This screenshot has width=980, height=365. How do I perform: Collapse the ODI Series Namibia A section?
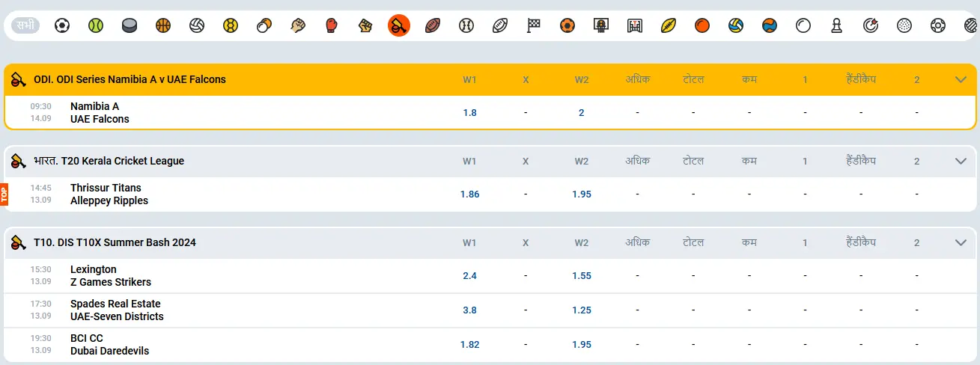click(961, 79)
